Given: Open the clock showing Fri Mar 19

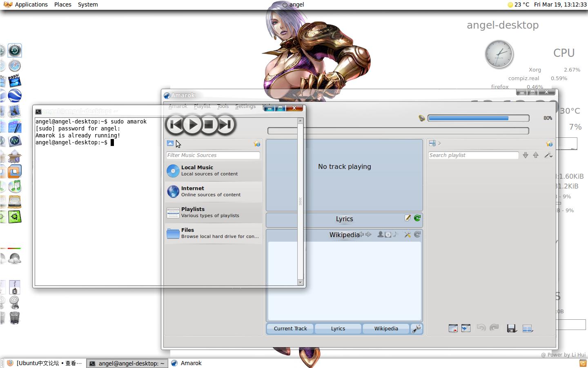Looking at the screenshot, I should (560, 4).
